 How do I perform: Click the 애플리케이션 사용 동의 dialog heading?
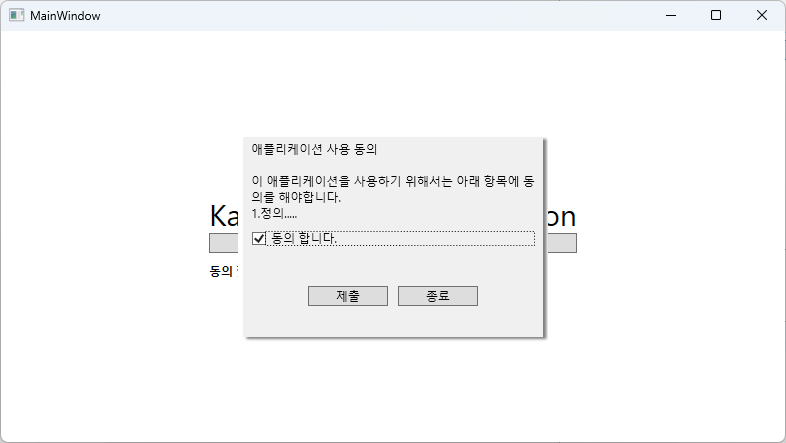(x=314, y=149)
